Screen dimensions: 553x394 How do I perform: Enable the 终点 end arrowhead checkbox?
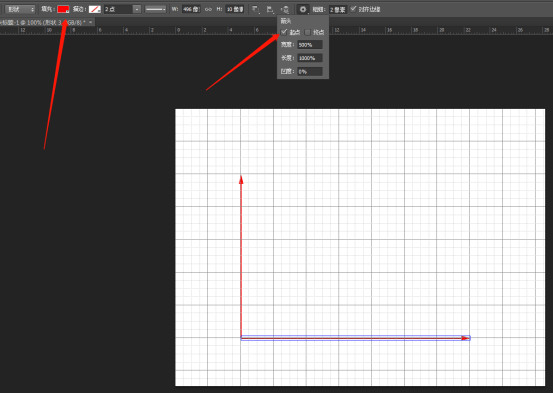pyautogui.click(x=308, y=32)
